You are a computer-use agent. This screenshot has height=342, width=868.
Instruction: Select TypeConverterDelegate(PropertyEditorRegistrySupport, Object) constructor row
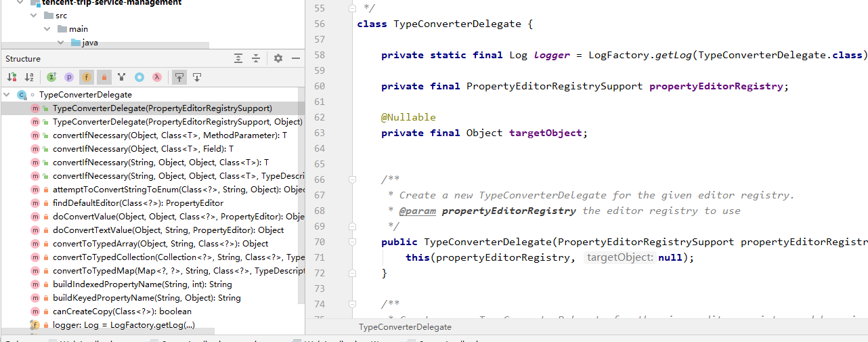click(152, 122)
